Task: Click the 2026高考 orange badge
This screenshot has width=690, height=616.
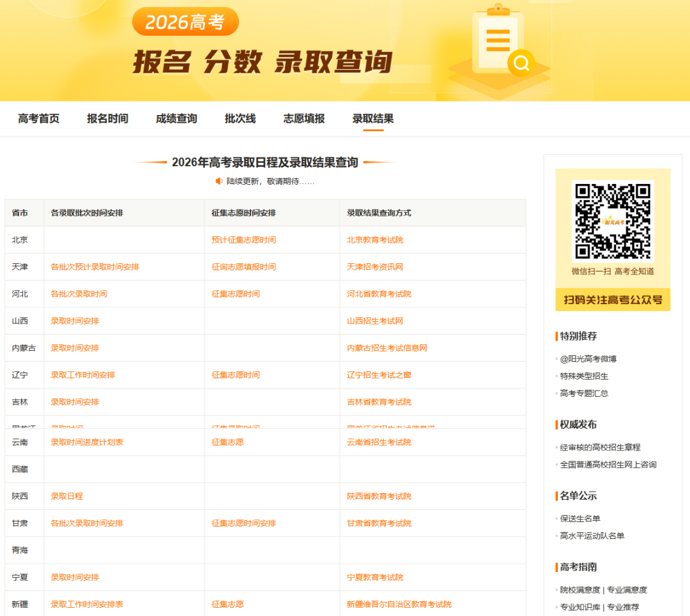Action: 185,22
